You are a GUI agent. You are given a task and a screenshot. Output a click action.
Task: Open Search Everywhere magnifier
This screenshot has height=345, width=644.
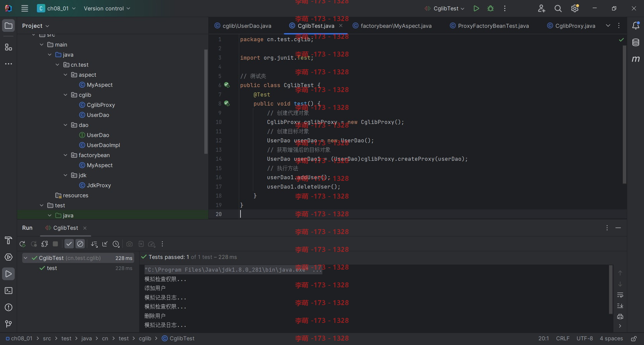(x=558, y=8)
